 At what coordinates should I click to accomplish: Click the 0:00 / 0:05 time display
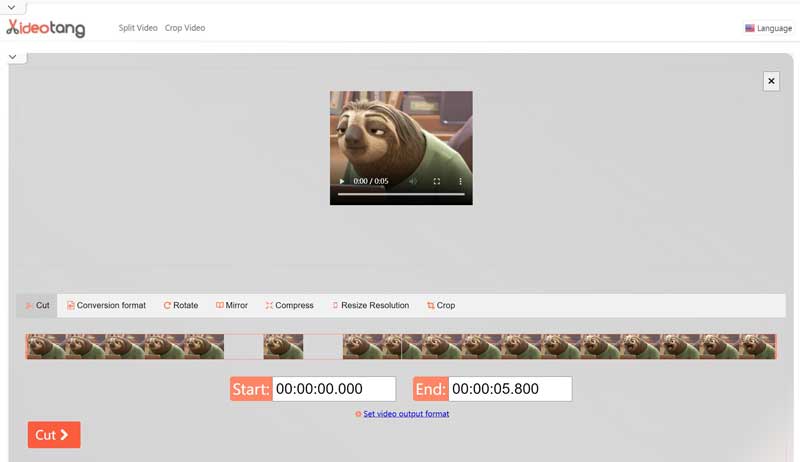tap(371, 181)
